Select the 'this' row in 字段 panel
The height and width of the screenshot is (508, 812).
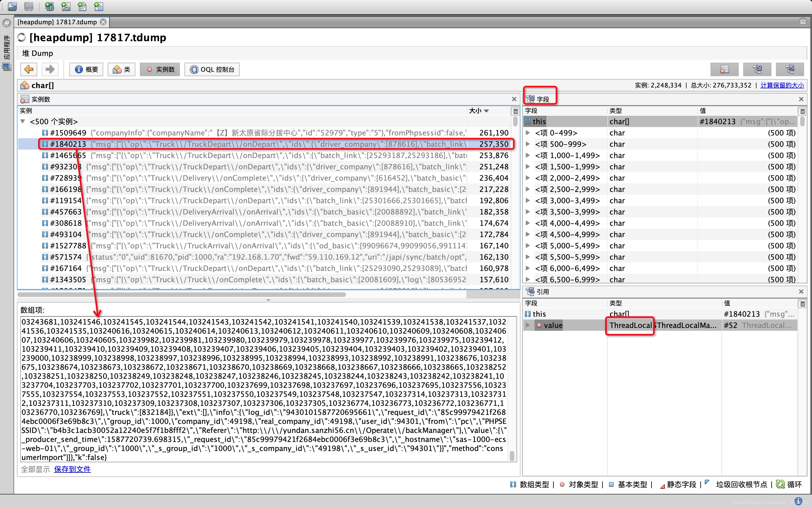pyautogui.click(x=660, y=121)
